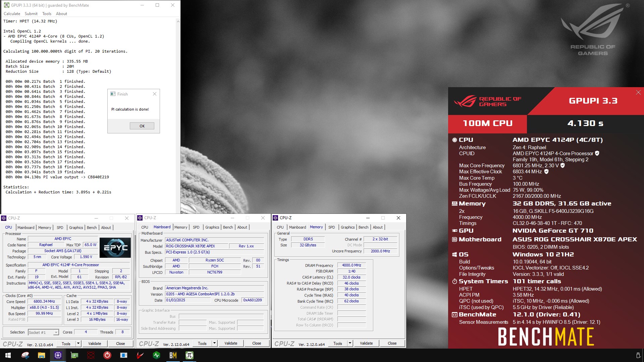Open File Explorer from the taskbar
Screen dimensions: 644x362
click(x=42, y=355)
